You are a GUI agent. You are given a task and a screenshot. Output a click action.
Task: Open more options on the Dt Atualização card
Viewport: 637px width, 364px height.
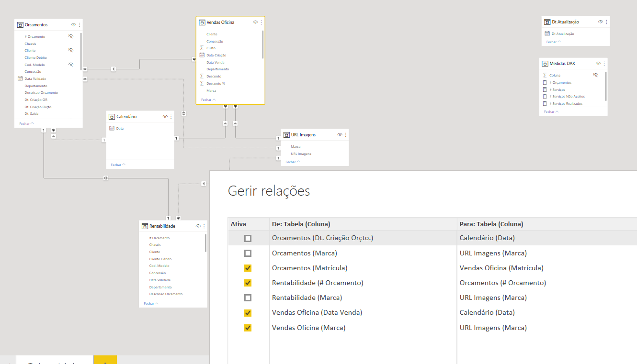tap(607, 22)
